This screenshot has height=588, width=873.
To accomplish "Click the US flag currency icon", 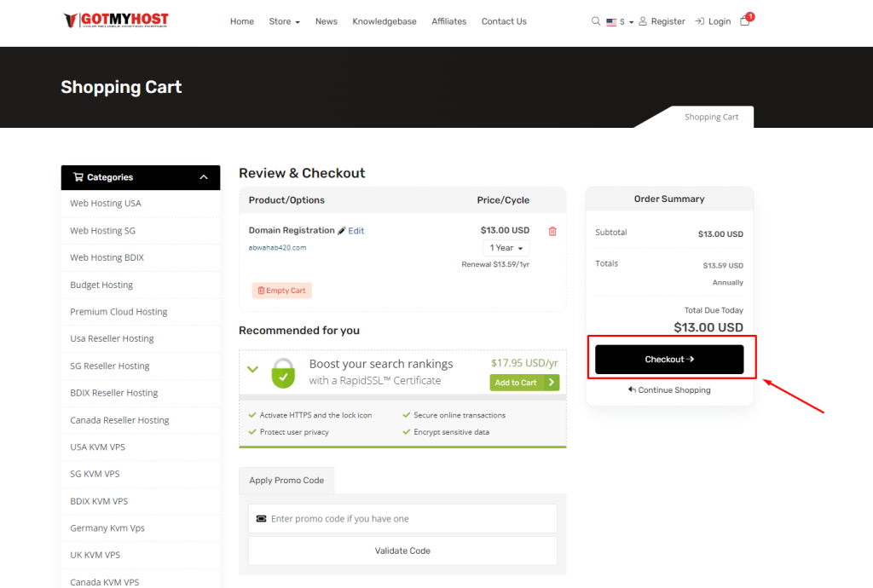I will [x=611, y=22].
